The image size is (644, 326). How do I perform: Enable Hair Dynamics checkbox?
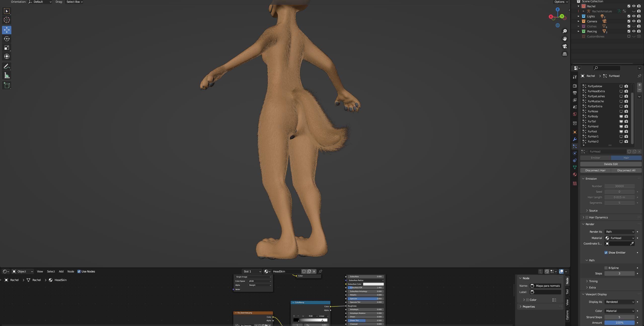587,217
